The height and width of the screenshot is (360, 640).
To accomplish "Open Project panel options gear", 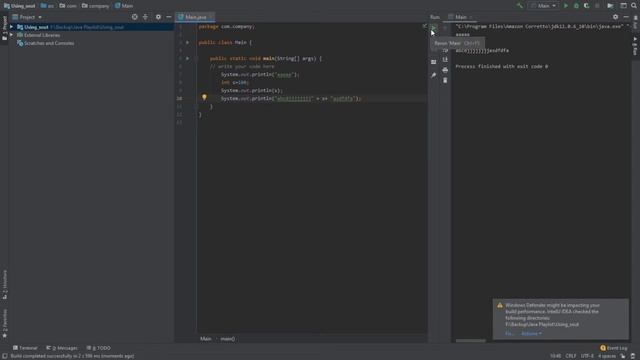I will click(x=158, y=17).
